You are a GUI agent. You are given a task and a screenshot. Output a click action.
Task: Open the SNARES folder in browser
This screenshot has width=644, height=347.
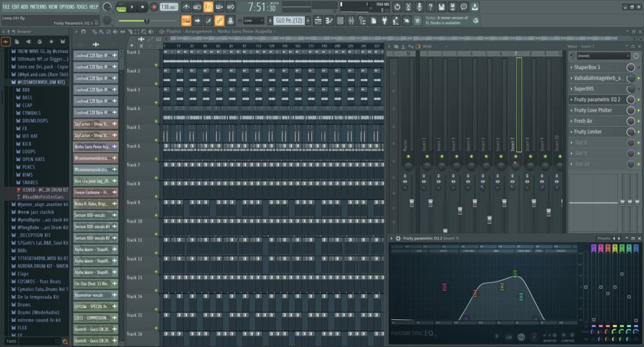[30, 182]
